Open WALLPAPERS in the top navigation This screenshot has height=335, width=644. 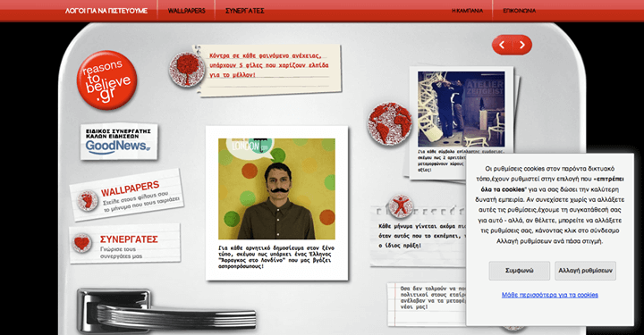[x=186, y=11]
